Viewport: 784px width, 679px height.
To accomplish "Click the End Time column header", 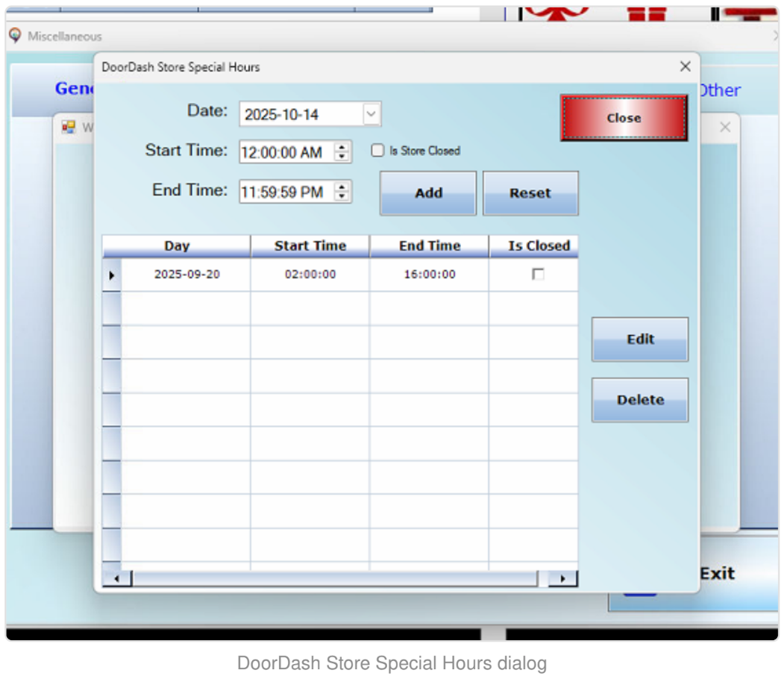I will click(x=430, y=246).
